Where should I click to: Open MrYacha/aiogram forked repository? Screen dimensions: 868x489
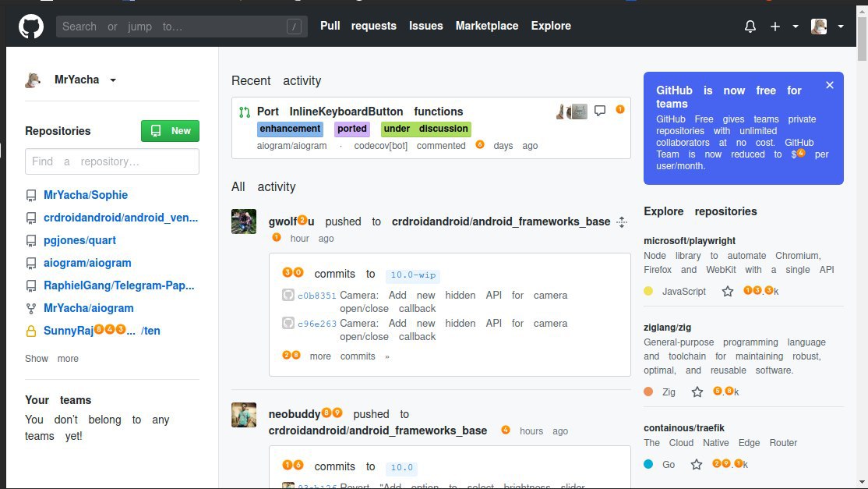89,308
